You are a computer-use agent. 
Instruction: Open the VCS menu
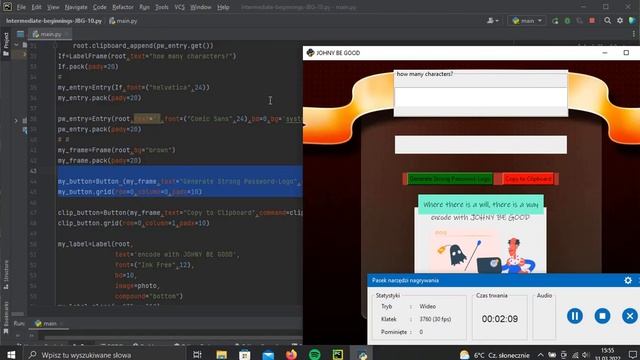(x=180, y=7)
